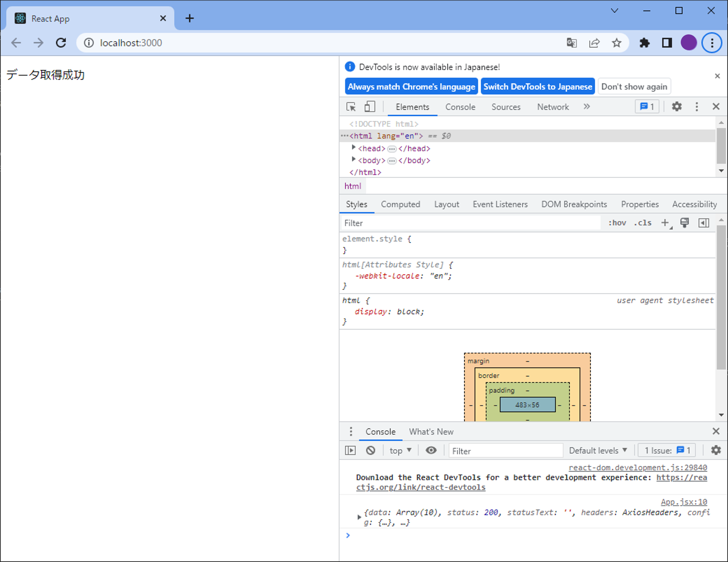Create live expression eye icon
The height and width of the screenshot is (562, 728).
(431, 451)
